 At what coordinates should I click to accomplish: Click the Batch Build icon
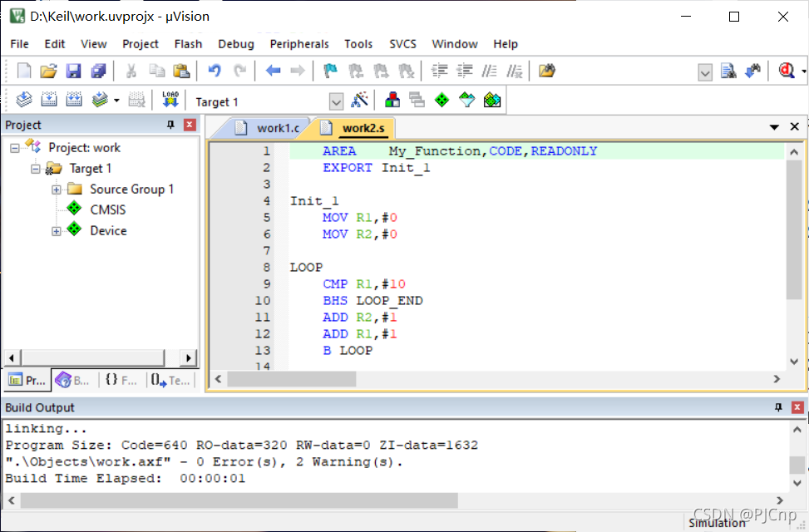tap(100, 100)
